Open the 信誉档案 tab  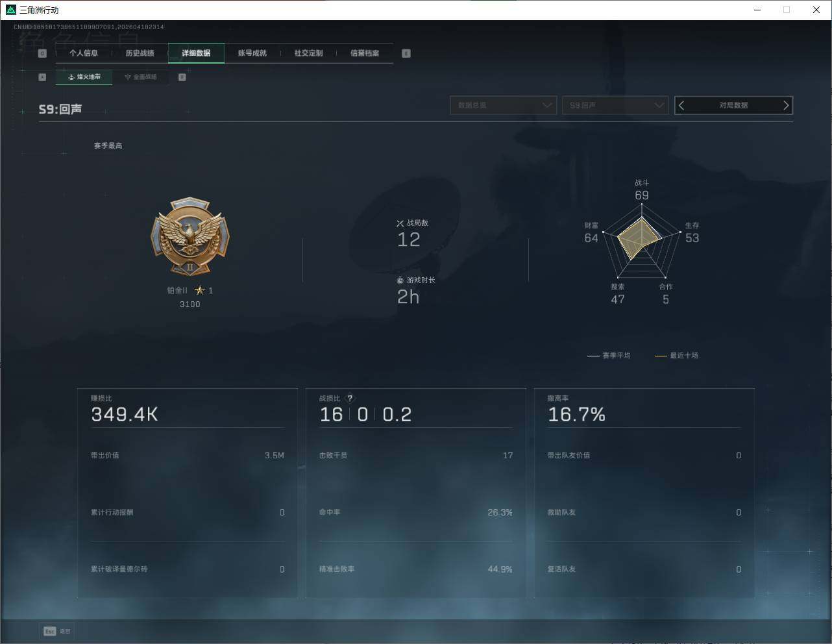(365, 53)
